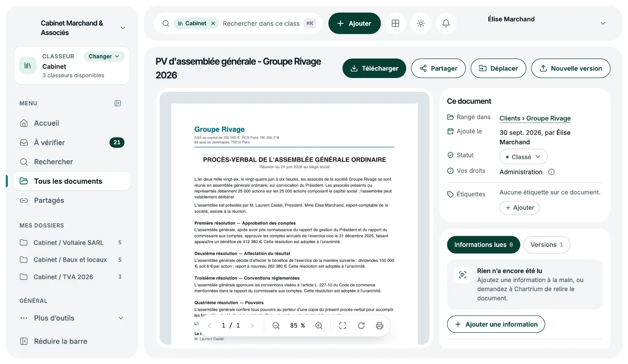
Task: Rotate the document preview
Action: point(361,325)
